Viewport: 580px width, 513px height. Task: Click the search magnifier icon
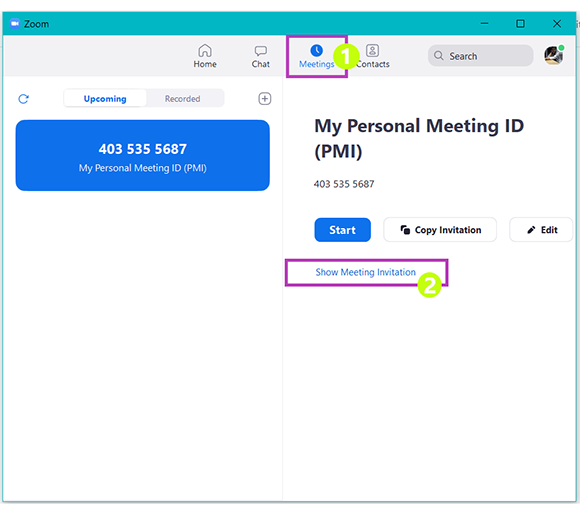tap(439, 56)
